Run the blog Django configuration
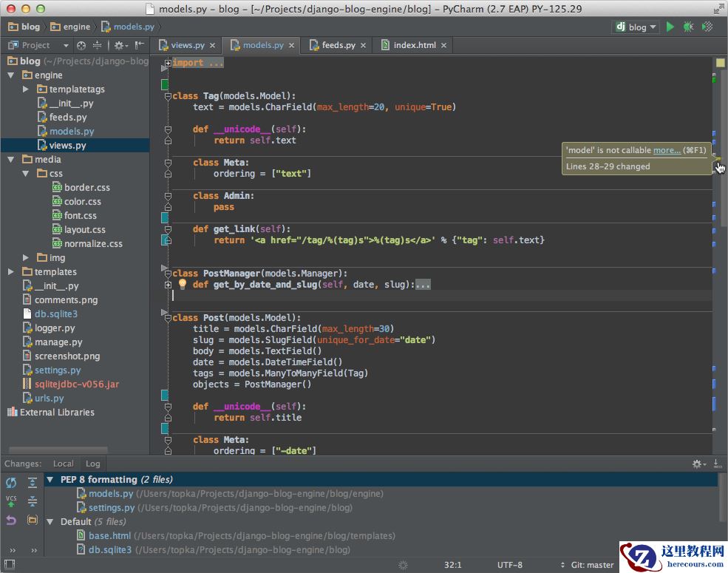Viewport: 728px width, 573px height. click(x=669, y=27)
